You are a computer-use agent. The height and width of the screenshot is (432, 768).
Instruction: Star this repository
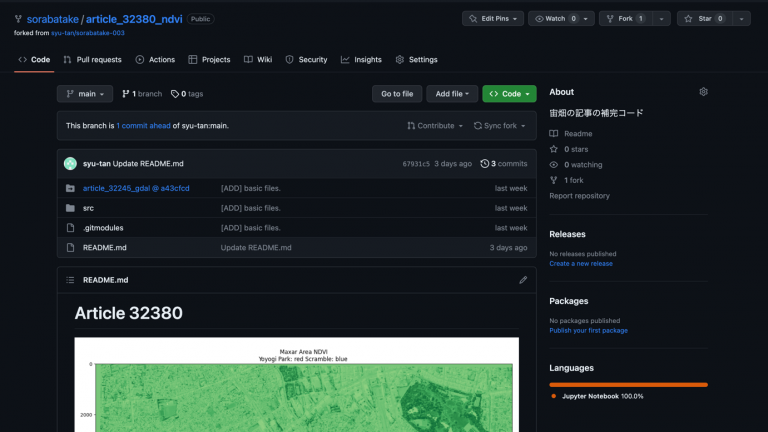point(704,19)
